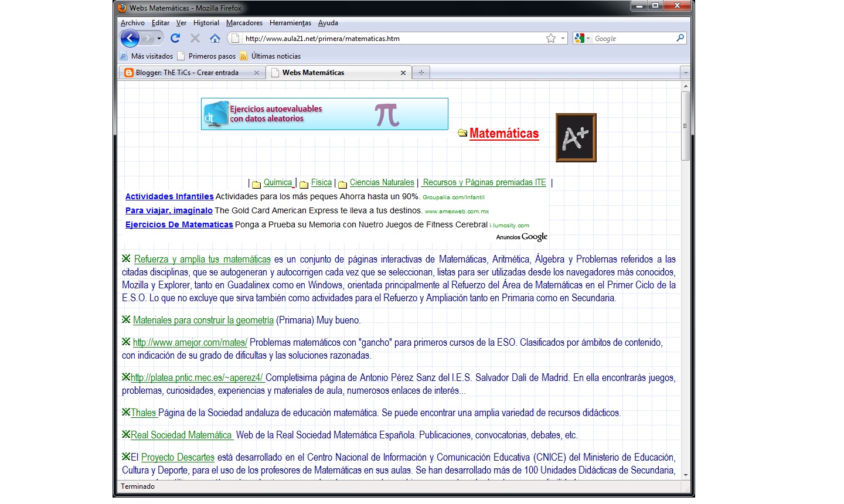
Task: Open the Actividades Infantiles ad link
Action: tap(169, 196)
